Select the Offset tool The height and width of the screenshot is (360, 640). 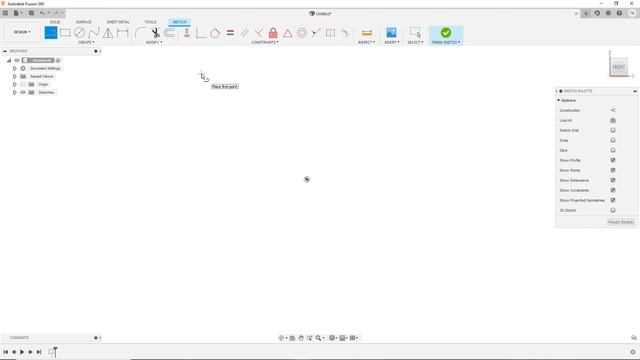[170, 33]
